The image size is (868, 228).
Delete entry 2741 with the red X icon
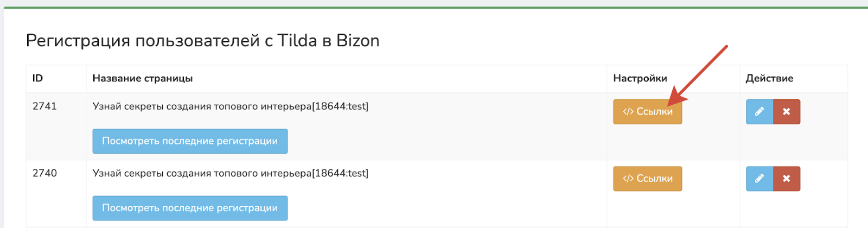[787, 112]
